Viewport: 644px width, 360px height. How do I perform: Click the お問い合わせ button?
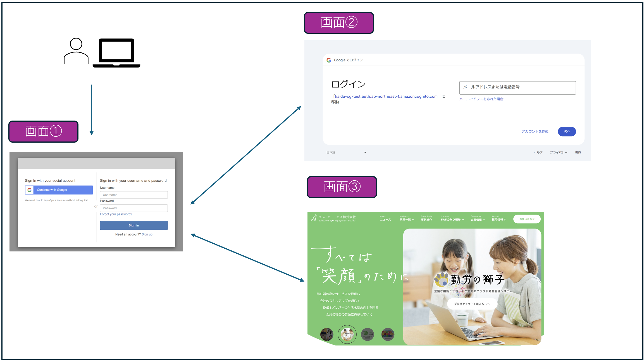click(527, 219)
